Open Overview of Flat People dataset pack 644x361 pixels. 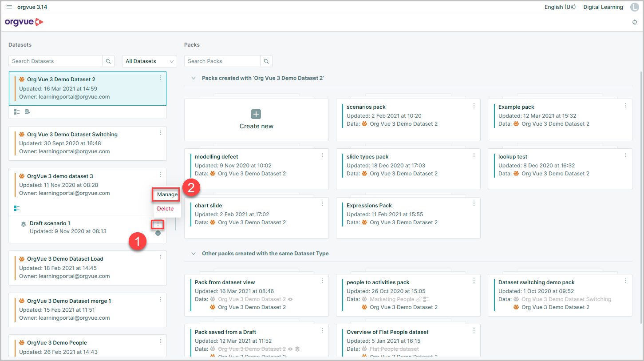(x=408, y=340)
